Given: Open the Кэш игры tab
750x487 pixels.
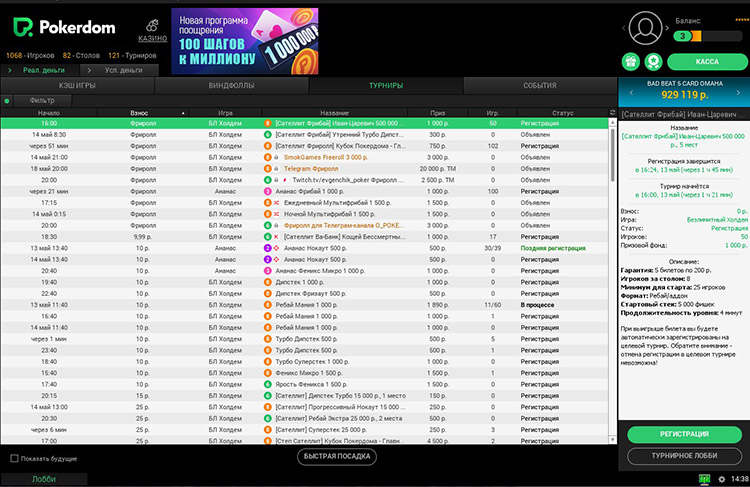Looking at the screenshot, I should (x=77, y=86).
